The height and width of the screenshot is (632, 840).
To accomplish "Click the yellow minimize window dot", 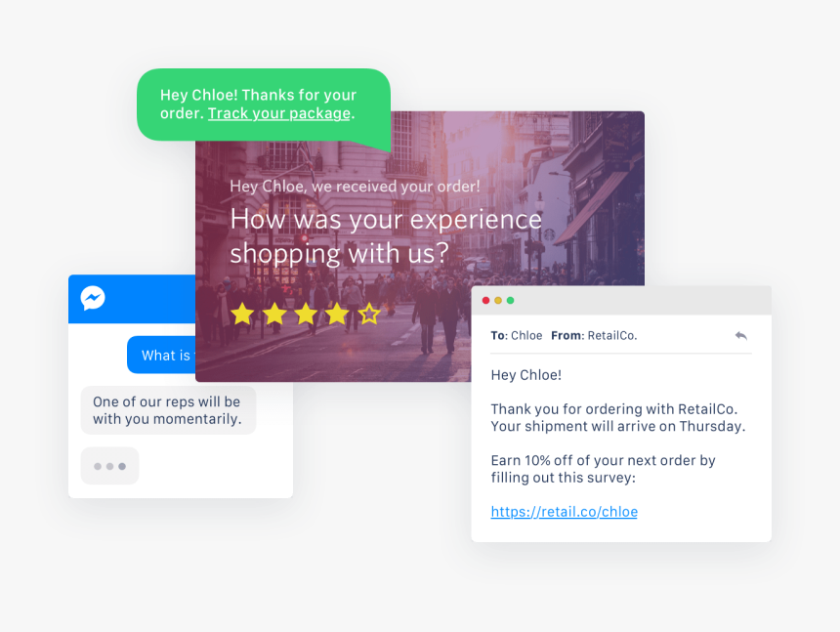I will coord(498,301).
